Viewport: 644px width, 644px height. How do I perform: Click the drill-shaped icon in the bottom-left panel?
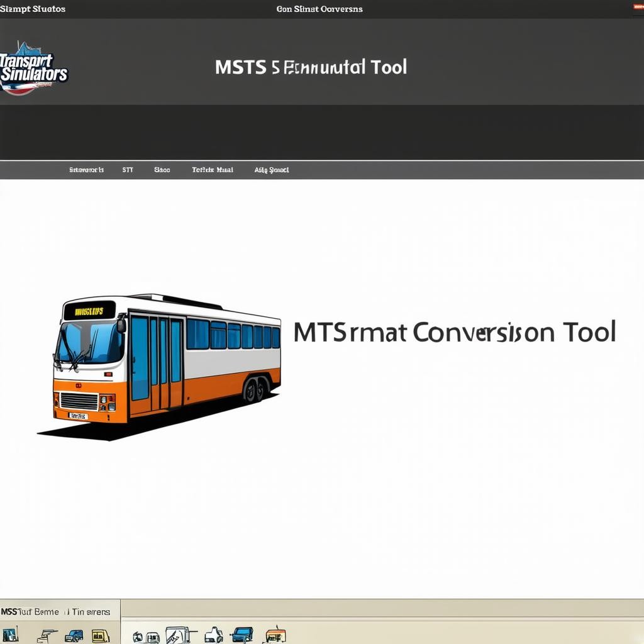point(47,635)
